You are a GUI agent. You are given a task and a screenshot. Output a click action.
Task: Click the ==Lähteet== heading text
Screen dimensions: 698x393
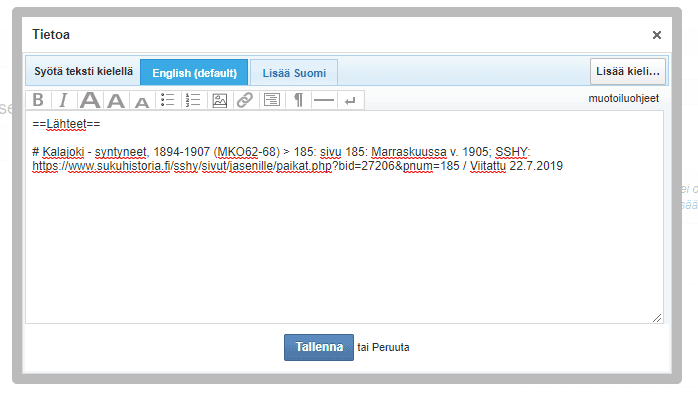(x=66, y=124)
